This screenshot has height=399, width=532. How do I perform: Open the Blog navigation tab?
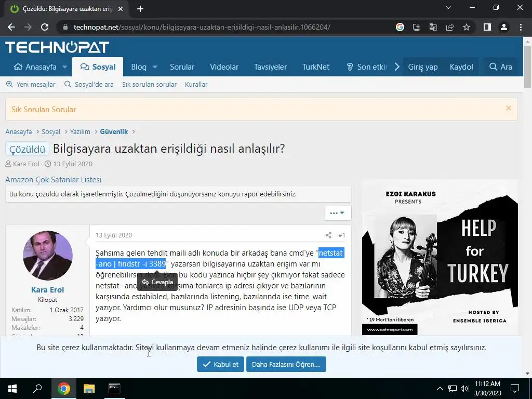(139, 67)
